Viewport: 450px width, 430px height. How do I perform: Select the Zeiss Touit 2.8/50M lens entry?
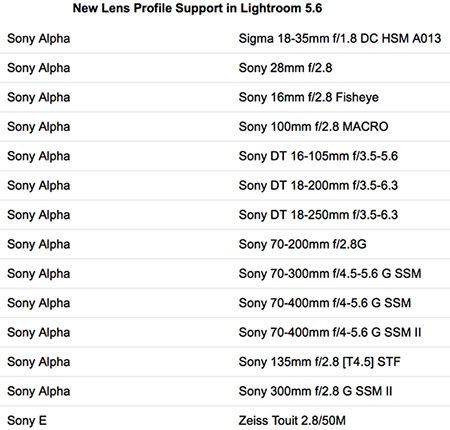[x=292, y=420]
